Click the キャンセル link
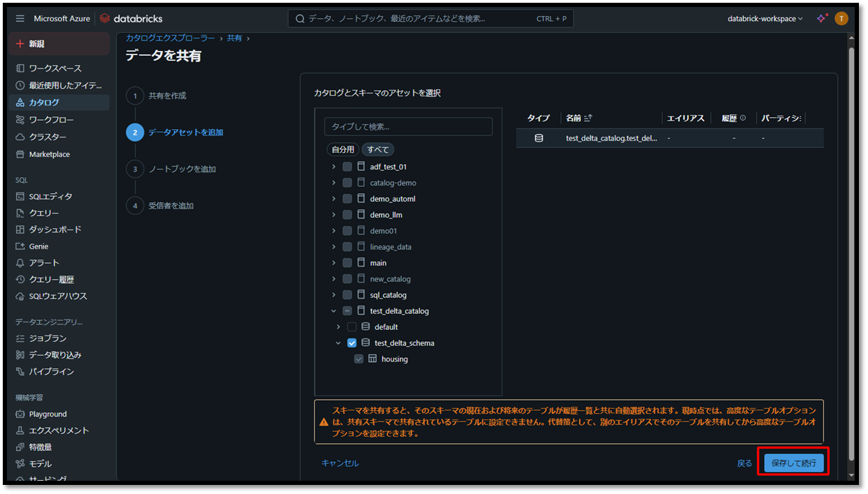 [x=340, y=463]
